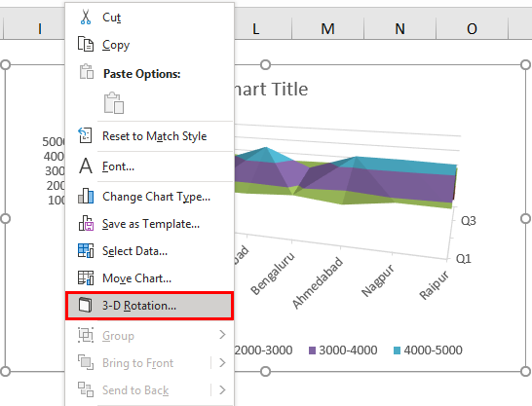Click the purple 3000-4000 legend swatch
The image size is (532, 406).
tap(312, 351)
